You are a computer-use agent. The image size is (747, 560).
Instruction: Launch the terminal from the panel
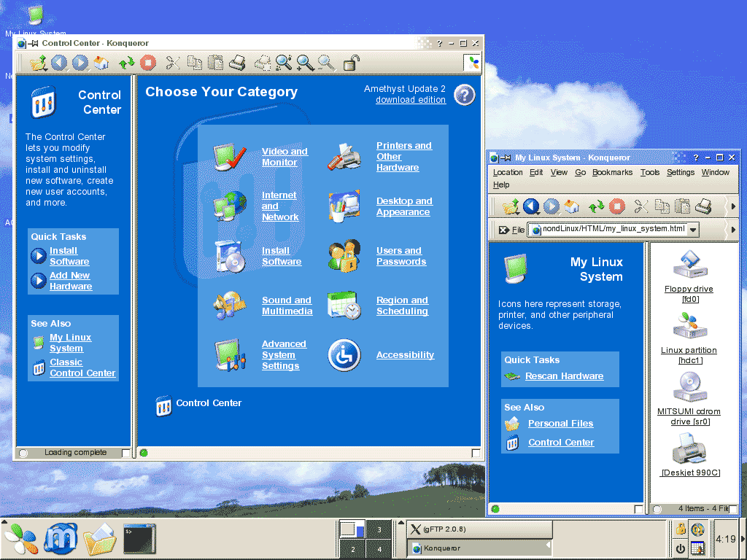138,540
